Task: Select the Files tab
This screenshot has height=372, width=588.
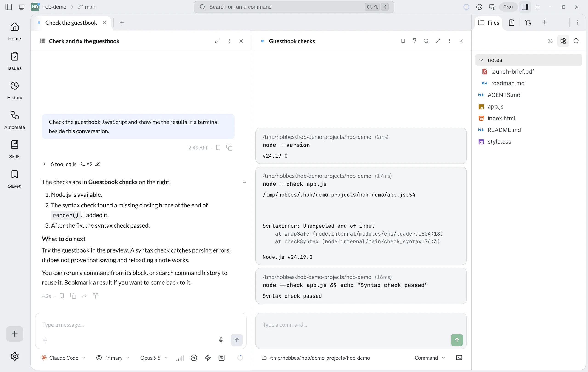Action: [x=488, y=23]
